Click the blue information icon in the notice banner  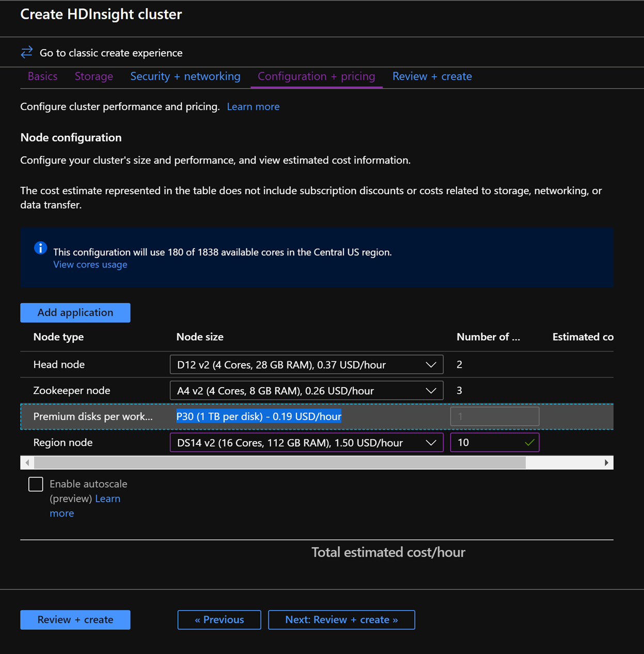click(40, 248)
